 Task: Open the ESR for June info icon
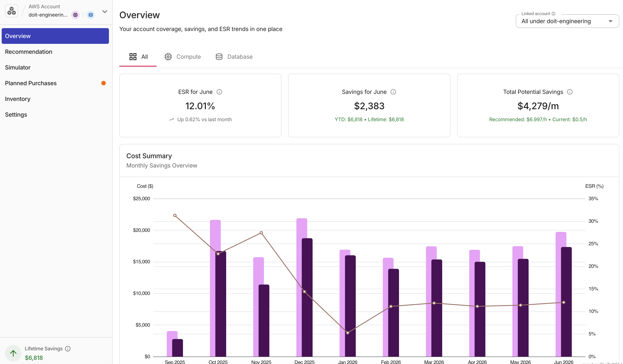click(219, 92)
